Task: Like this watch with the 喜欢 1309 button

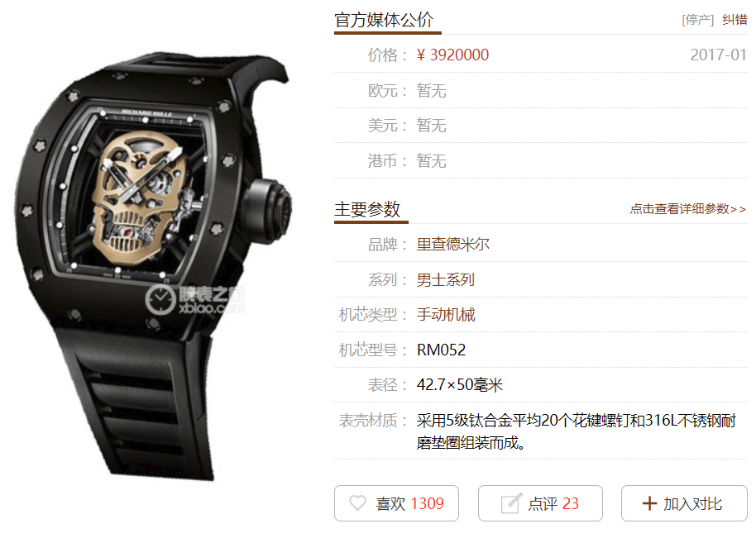Action: (x=396, y=503)
